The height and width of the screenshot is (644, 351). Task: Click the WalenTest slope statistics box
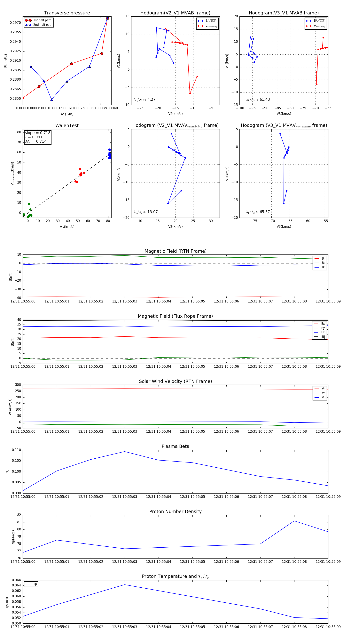tap(37, 137)
